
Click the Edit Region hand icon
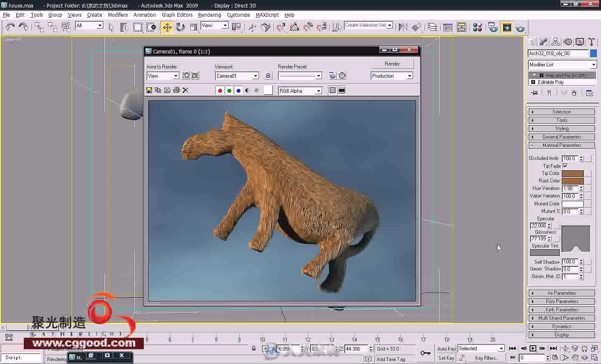click(x=186, y=76)
